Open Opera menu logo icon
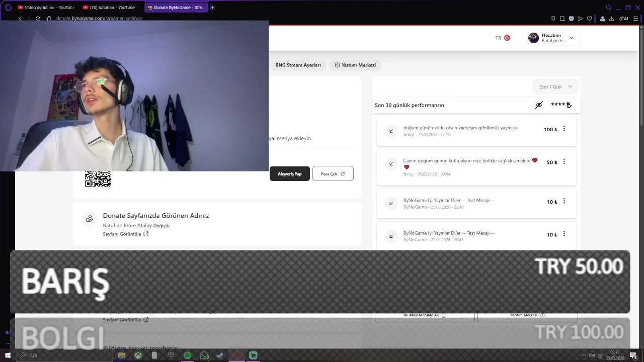This screenshot has height=362, width=644. pos(8,8)
